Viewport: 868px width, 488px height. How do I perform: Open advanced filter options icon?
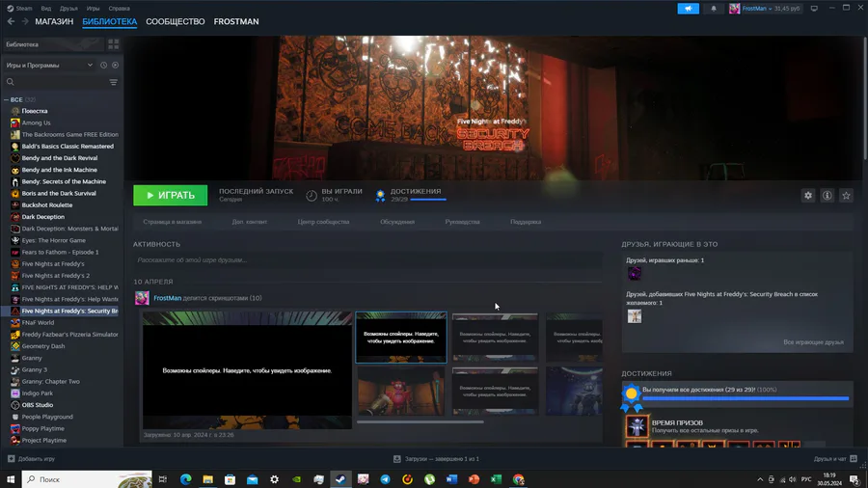coord(114,82)
